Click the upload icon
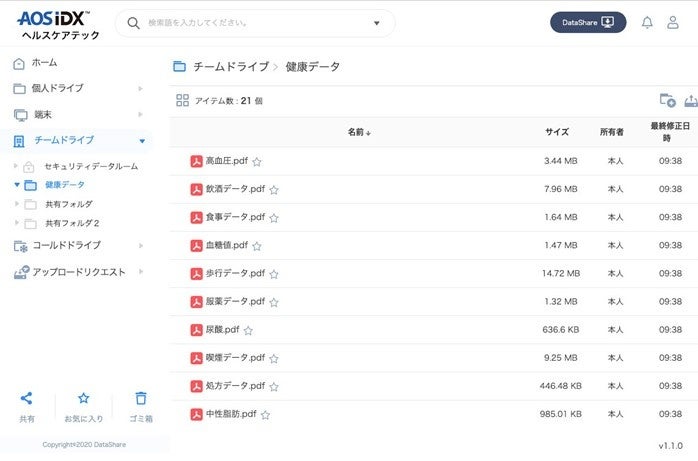 [691, 101]
